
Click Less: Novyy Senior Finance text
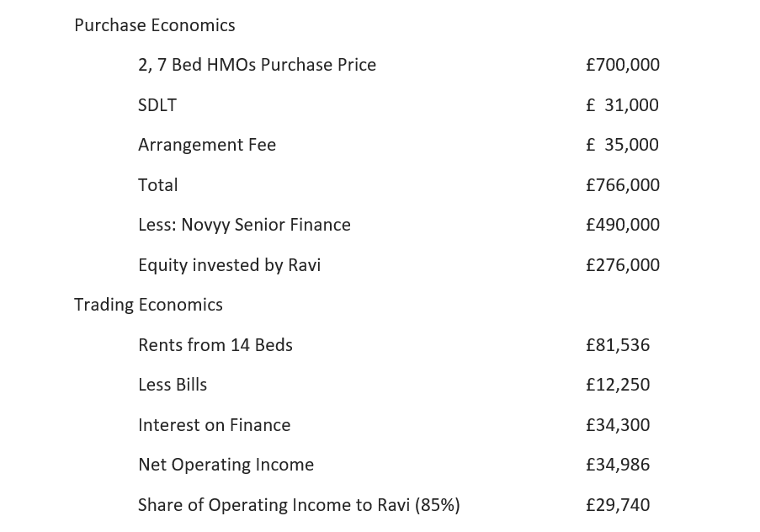[x=244, y=225]
